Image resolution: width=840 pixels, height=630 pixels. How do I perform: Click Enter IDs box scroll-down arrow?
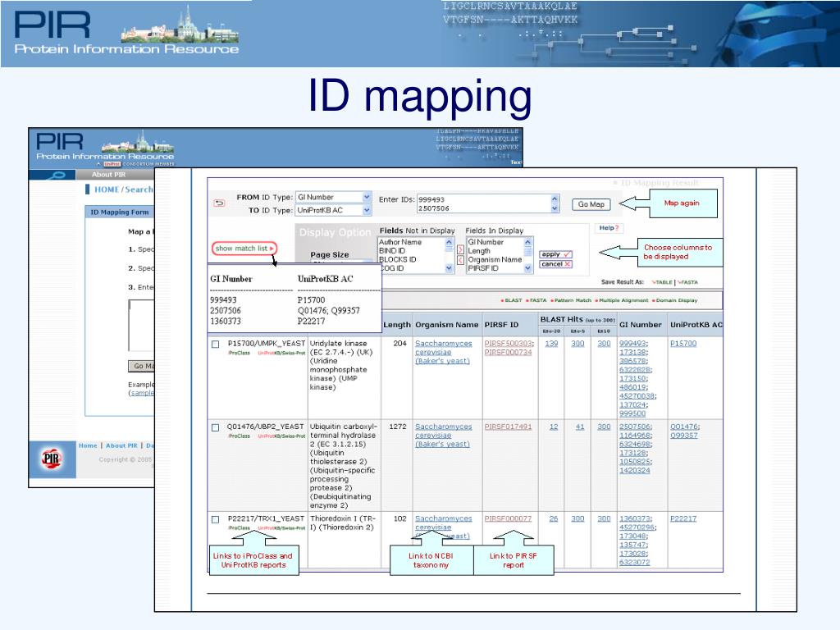click(x=555, y=208)
